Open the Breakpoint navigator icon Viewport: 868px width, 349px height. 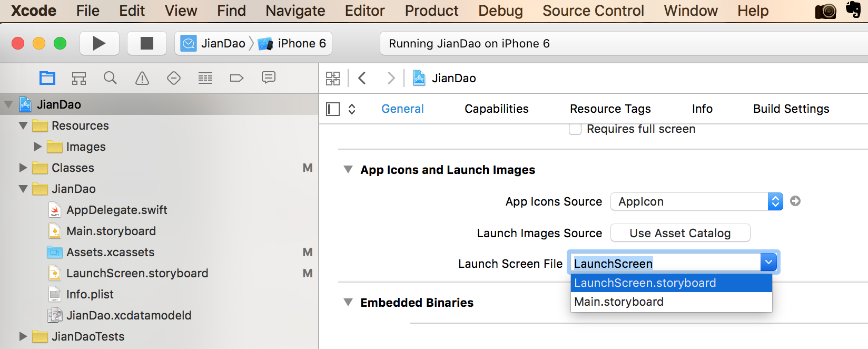click(x=237, y=78)
